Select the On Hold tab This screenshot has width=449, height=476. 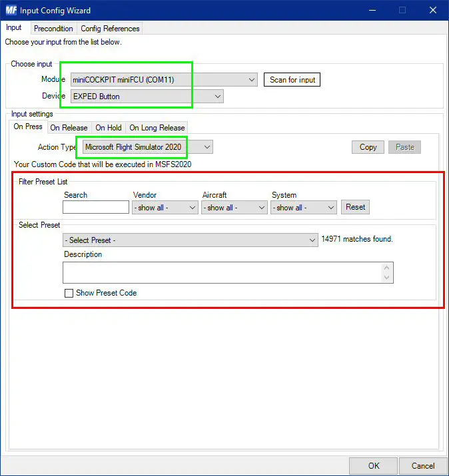coord(109,128)
